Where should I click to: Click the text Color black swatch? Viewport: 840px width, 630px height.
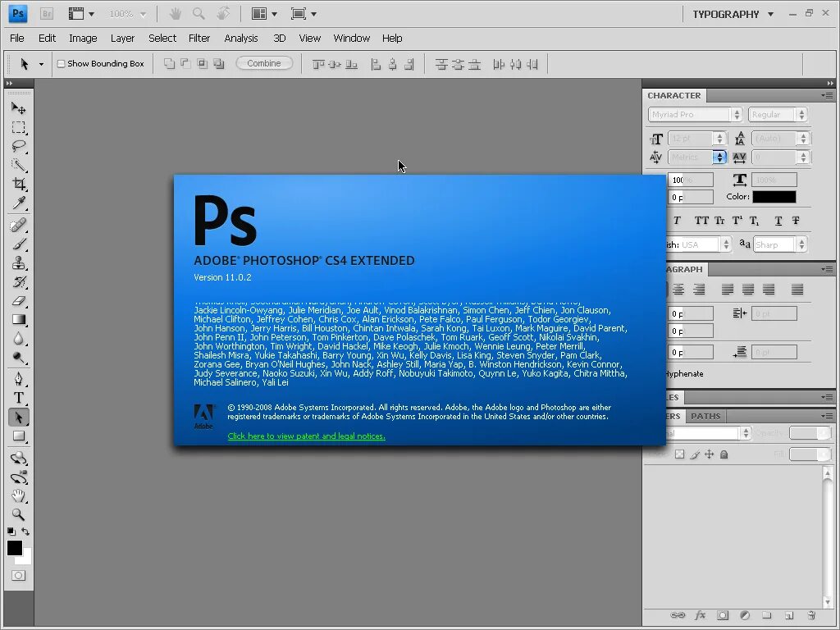pos(774,197)
